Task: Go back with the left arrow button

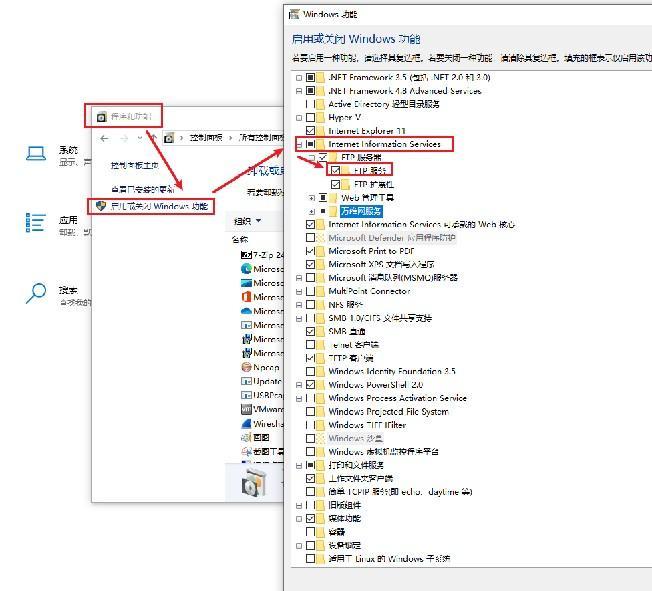Action: point(104,138)
